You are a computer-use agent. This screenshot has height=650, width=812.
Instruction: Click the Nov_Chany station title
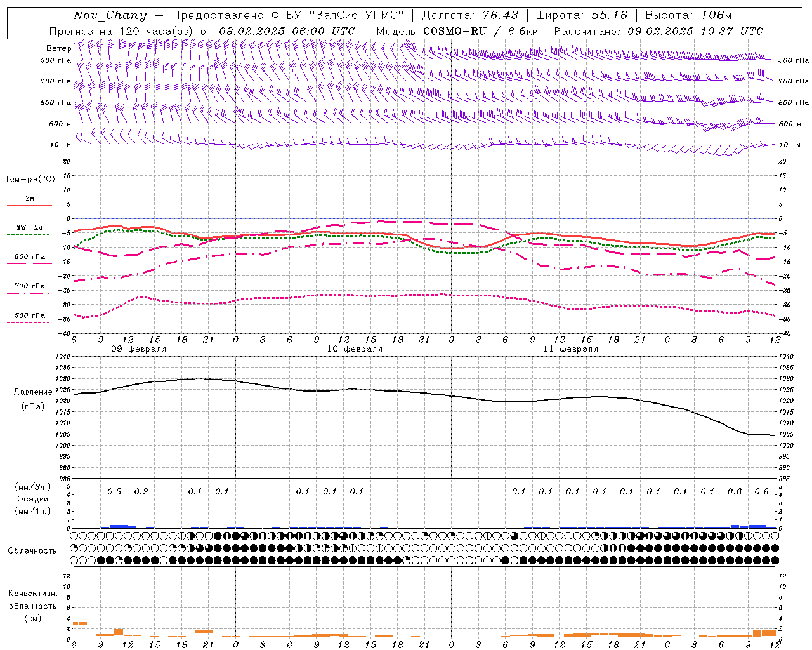(110, 15)
